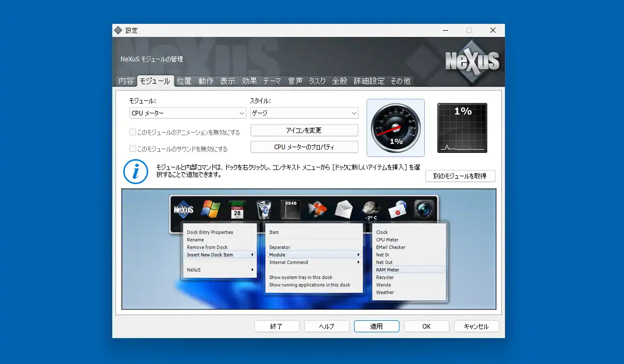Image resolution: width=624 pixels, height=364 pixels.
Task: Click the diamond icon in the title bar
Action: [x=118, y=30]
